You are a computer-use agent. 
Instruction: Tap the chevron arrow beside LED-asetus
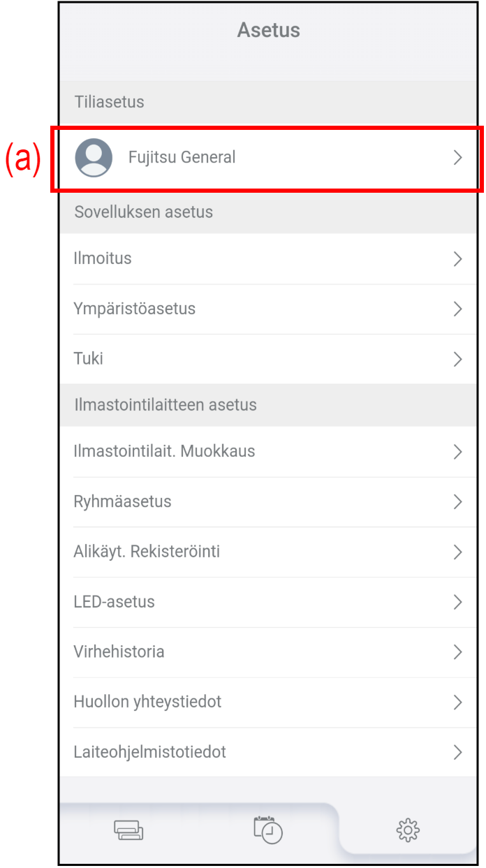tap(458, 602)
